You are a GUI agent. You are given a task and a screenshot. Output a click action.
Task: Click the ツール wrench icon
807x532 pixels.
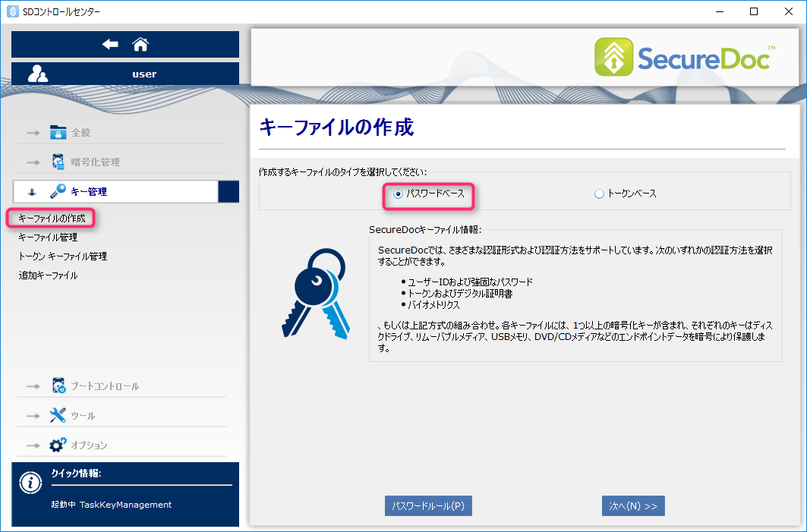pos(58,415)
